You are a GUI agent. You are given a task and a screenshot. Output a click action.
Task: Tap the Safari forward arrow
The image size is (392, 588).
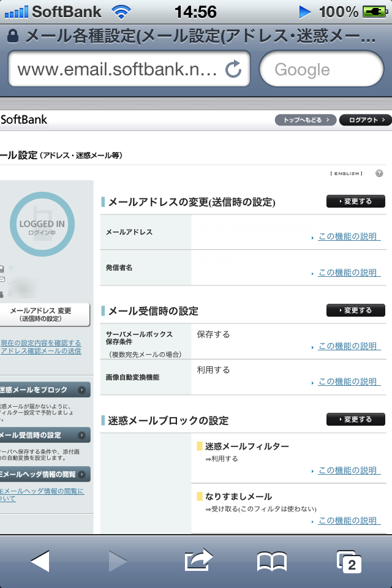click(118, 561)
